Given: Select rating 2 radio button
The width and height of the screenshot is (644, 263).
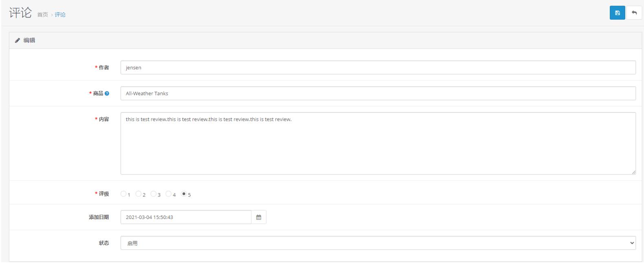Looking at the screenshot, I should [x=138, y=194].
